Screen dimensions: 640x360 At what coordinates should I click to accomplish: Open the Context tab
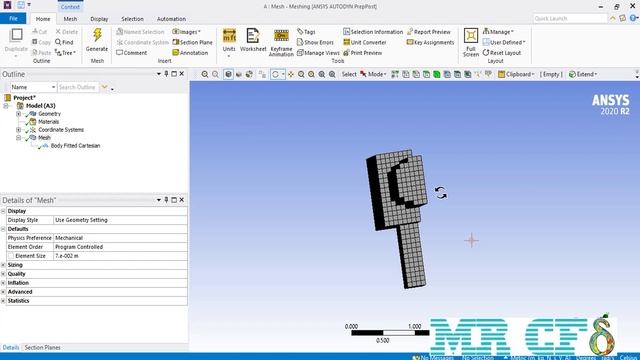[70, 7]
